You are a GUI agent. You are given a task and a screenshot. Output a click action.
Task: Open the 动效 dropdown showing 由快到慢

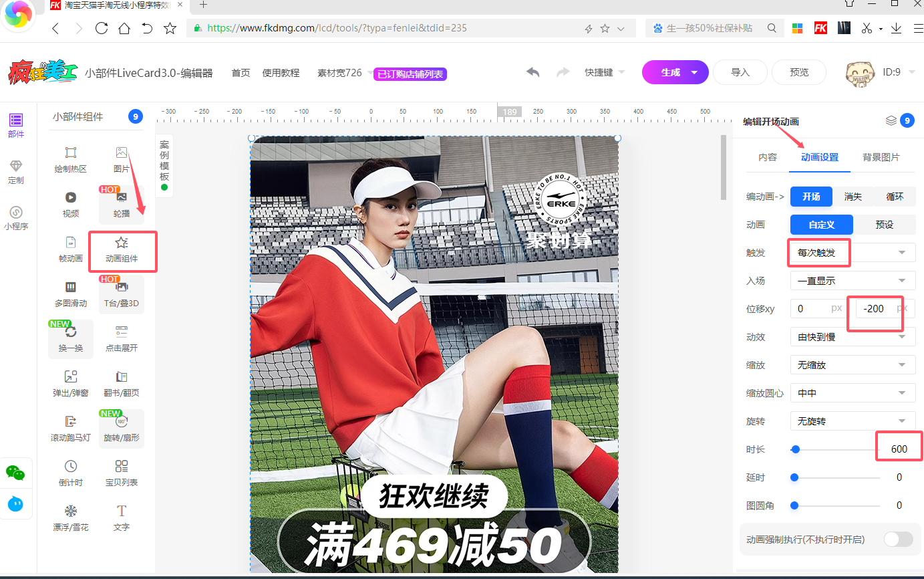click(853, 337)
